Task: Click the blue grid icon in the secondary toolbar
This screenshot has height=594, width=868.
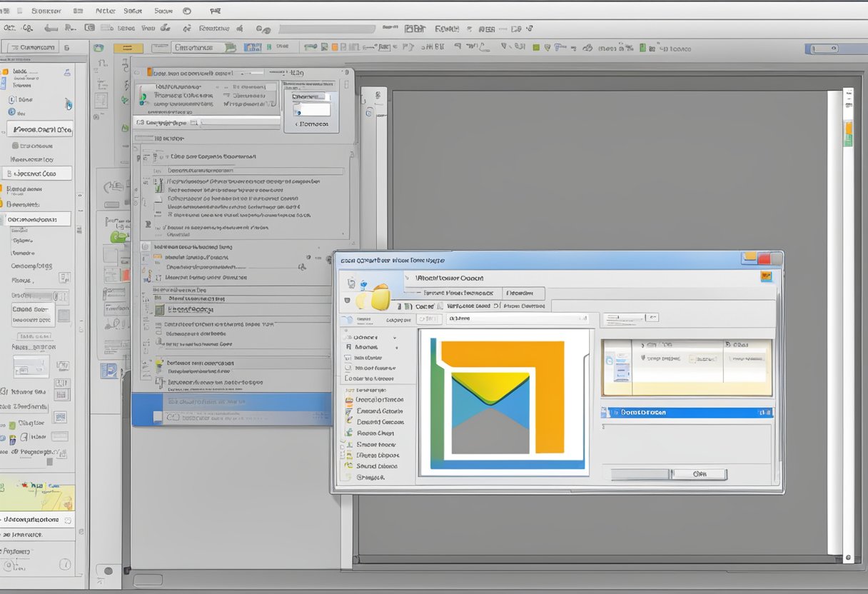Action: (252, 47)
